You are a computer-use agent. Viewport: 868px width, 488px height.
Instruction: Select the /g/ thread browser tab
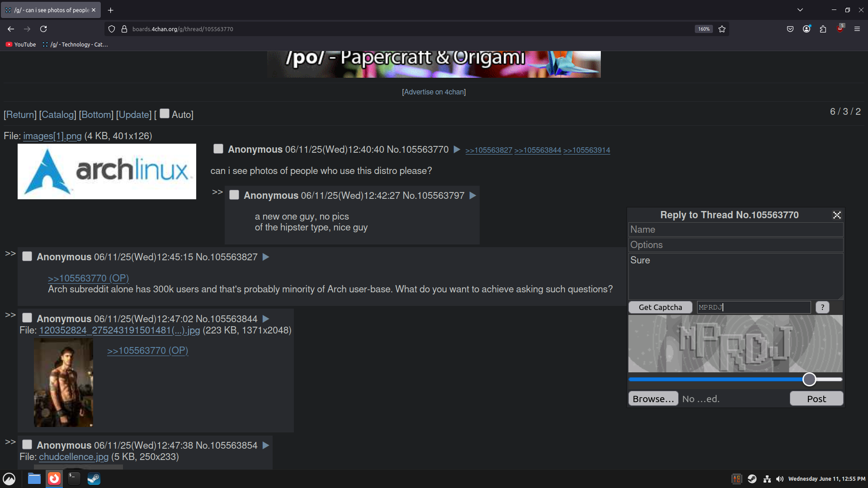point(51,10)
